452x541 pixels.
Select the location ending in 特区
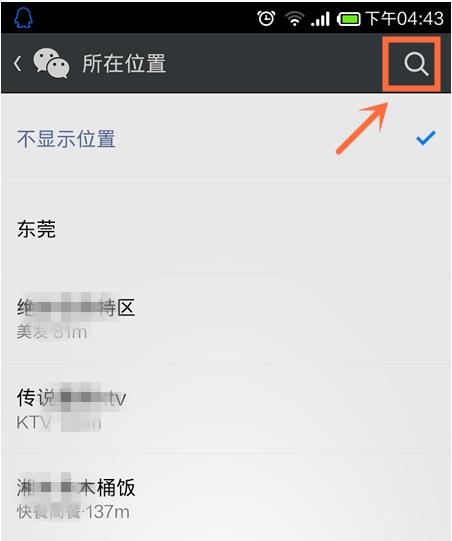pyautogui.click(x=226, y=319)
